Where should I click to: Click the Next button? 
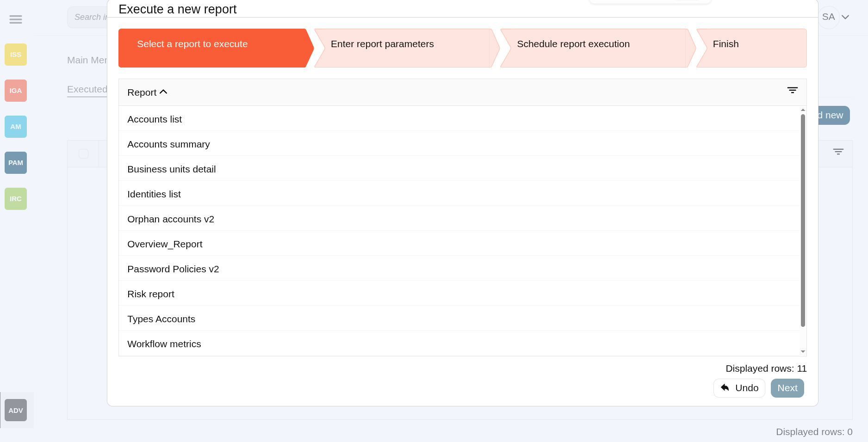pyautogui.click(x=787, y=388)
